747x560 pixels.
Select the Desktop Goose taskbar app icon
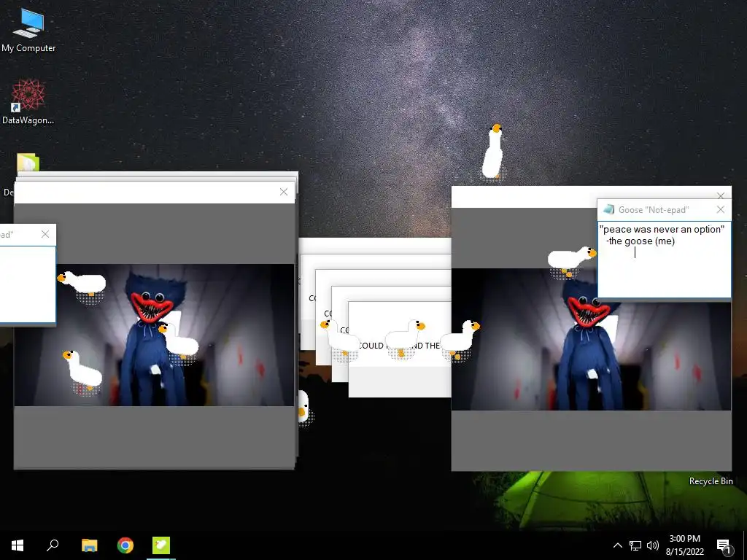(161, 545)
